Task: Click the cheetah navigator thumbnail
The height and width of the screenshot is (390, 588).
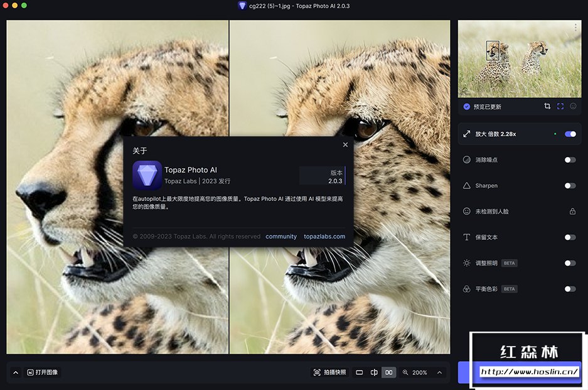Action: pos(520,59)
